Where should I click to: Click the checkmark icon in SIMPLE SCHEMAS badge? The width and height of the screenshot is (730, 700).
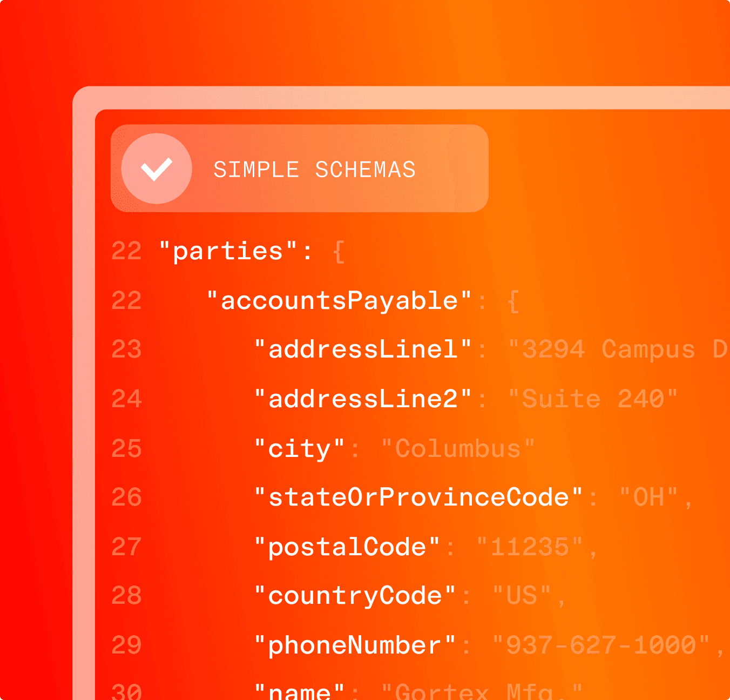click(x=157, y=170)
